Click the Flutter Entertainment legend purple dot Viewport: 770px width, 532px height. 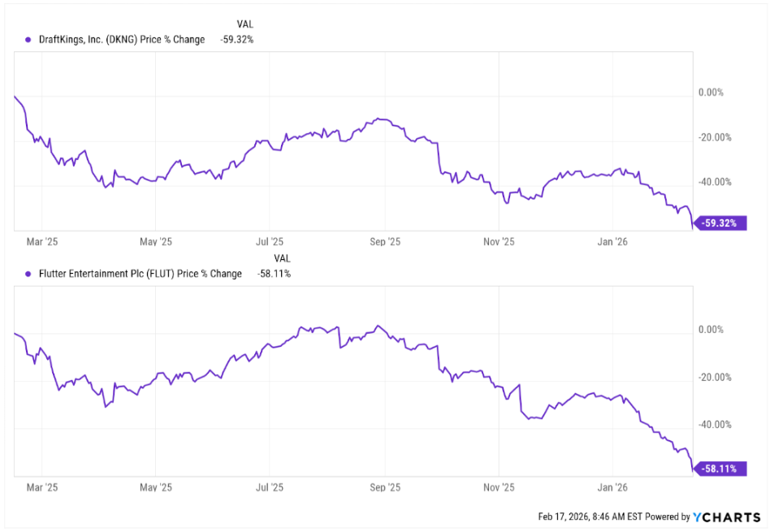(x=28, y=274)
